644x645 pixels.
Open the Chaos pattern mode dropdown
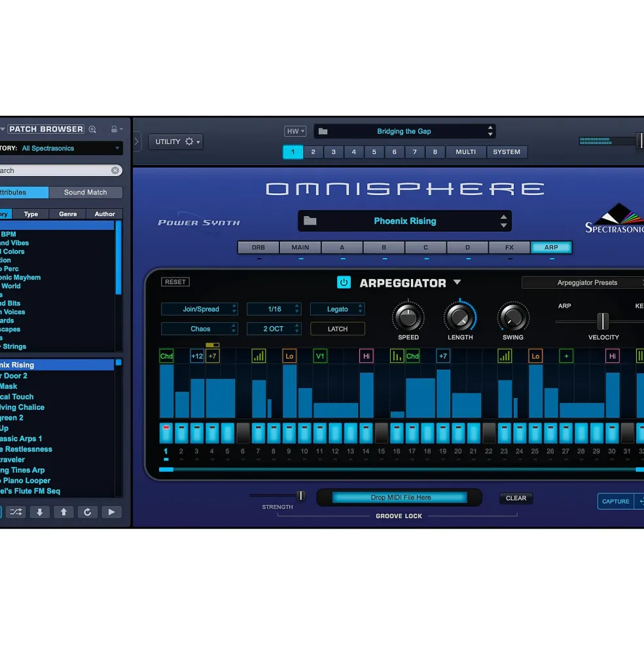click(200, 329)
